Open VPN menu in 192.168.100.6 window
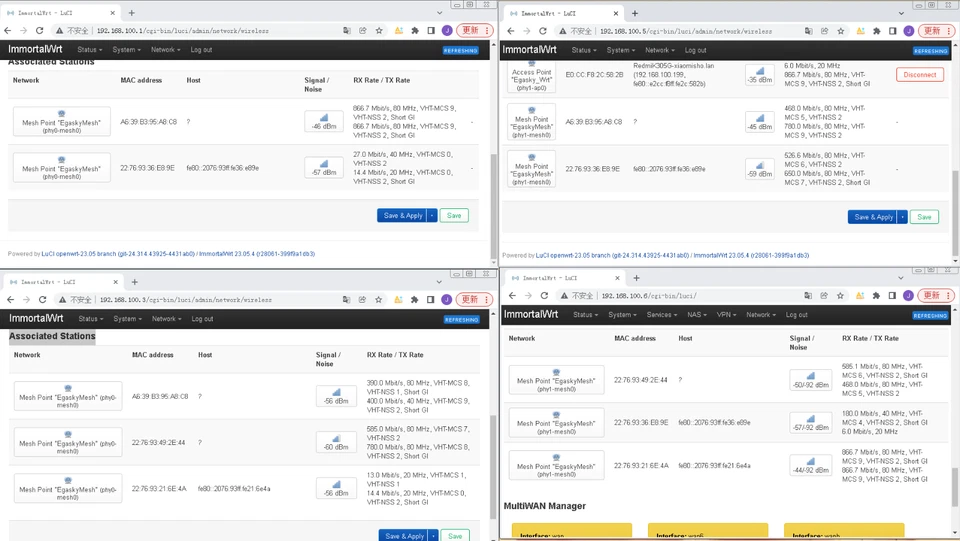Image resolution: width=960 pixels, height=541 pixels. (x=726, y=315)
